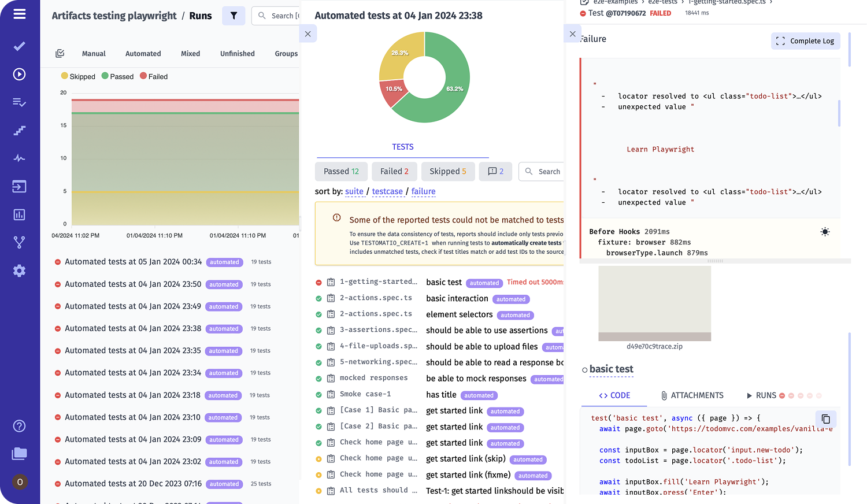Viewport: 867px width, 504px height.
Task: Expand the Complete Log view
Action: (805, 41)
